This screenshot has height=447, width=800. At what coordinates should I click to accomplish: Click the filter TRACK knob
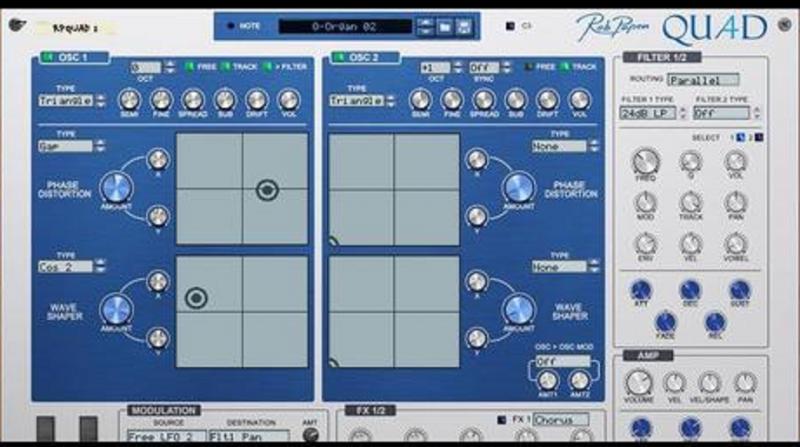tap(690, 203)
